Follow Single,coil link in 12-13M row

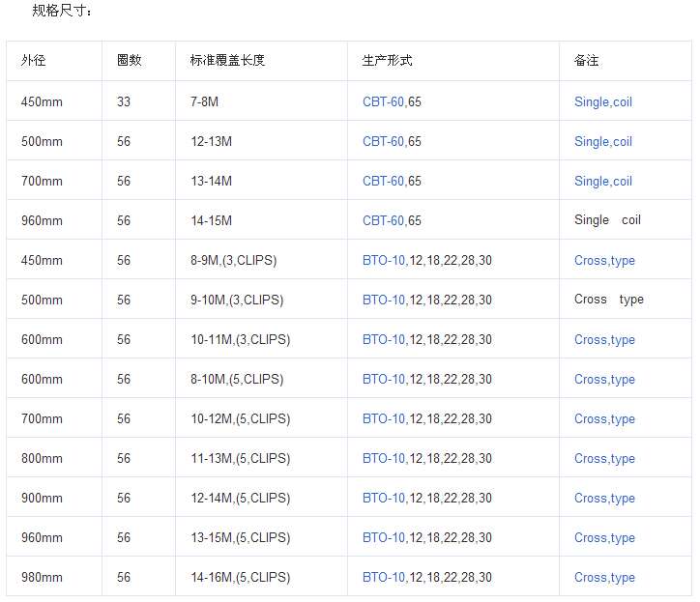[x=603, y=142]
